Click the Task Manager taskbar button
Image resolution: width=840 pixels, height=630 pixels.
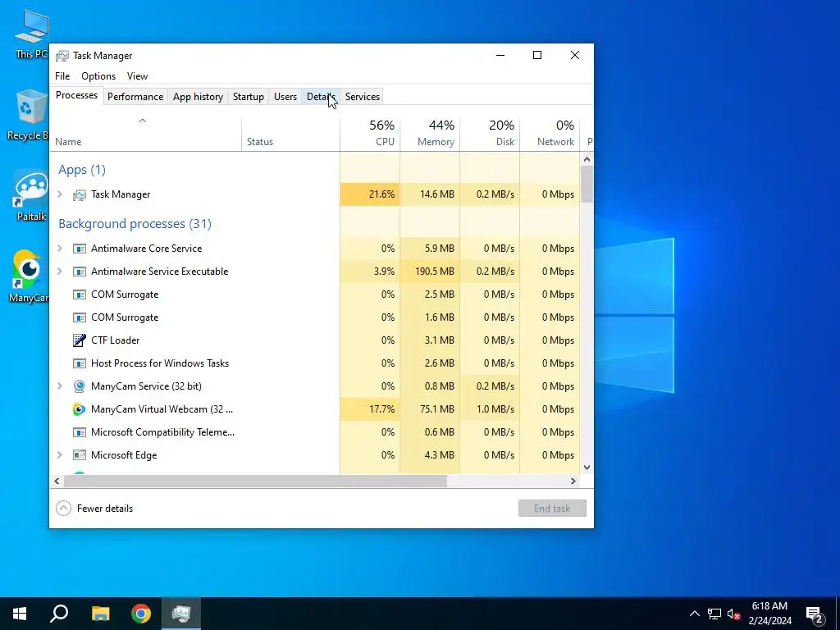(181, 614)
